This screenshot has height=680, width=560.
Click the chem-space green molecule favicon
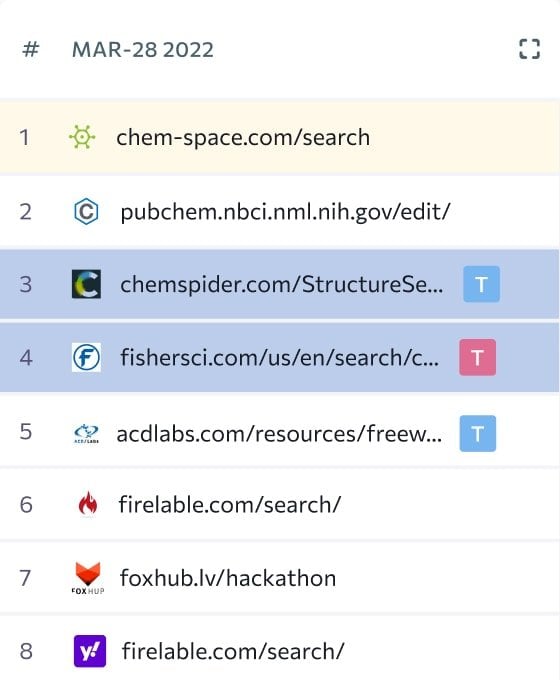click(82, 137)
